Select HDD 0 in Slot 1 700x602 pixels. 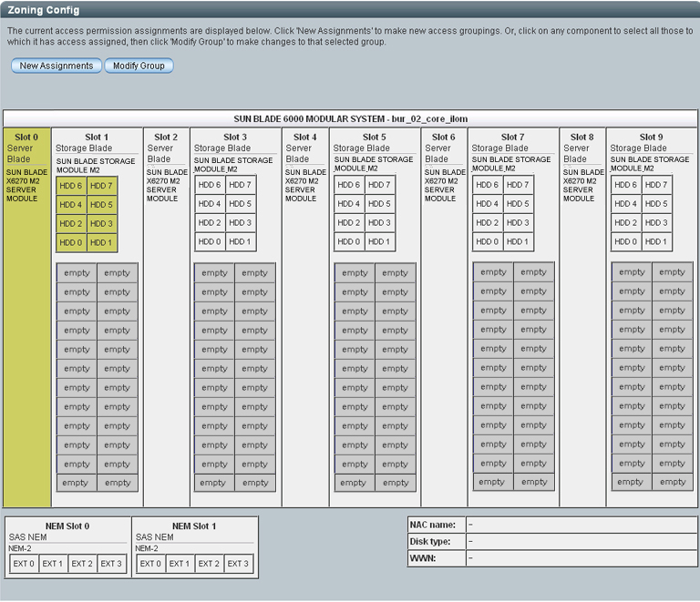(x=71, y=242)
